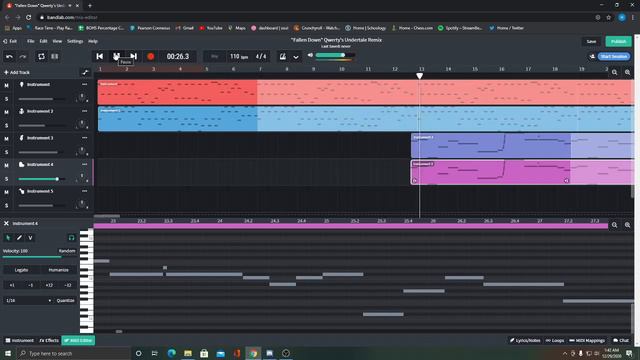Click the master volume speaker icon
Viewport: 640px width, 360px height.
(x=310, y=55)
